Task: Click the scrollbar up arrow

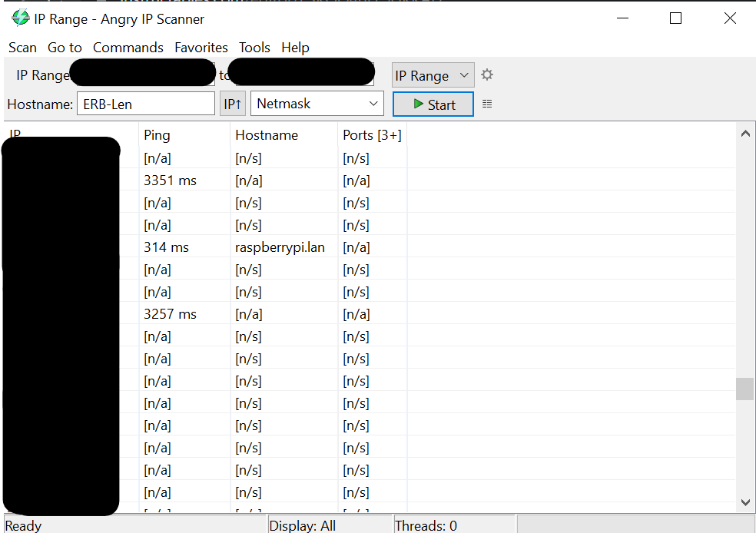Action: (744, 134)
